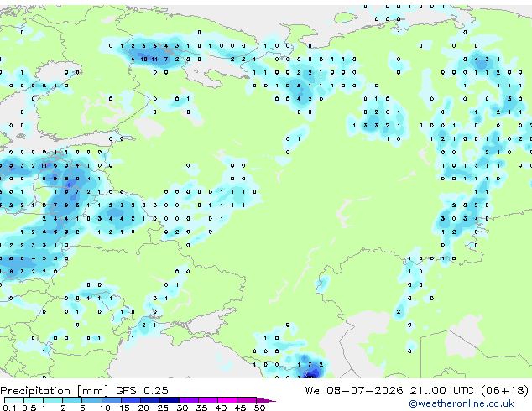This screenshot has width=532, height=411.
Task: Click the legend label "0.5"
Action: pos(29,408)
